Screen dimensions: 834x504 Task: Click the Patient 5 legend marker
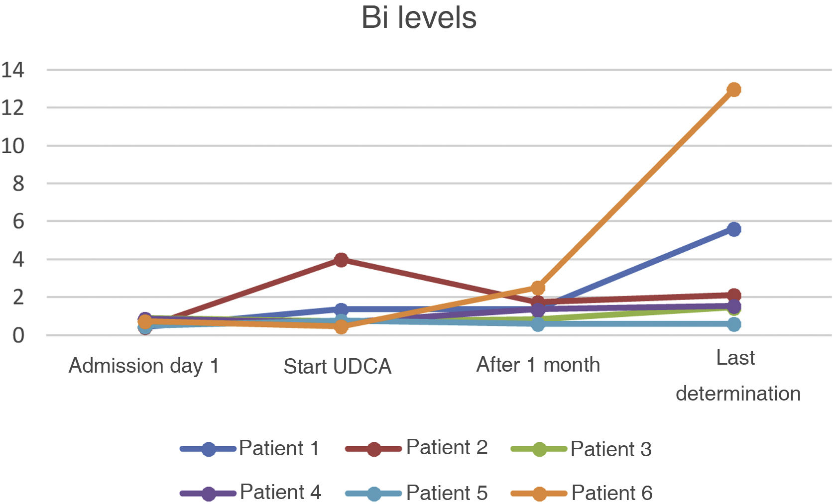(373, 494)
